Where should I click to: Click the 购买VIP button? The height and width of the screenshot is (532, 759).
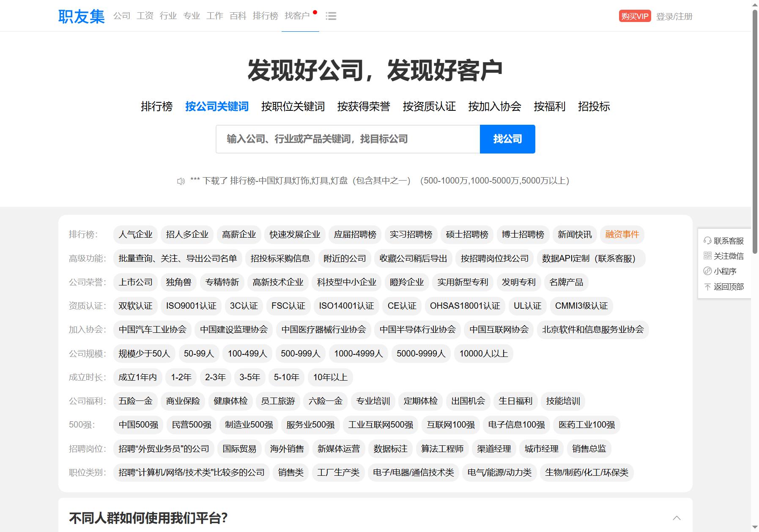(x=635, y=16)
